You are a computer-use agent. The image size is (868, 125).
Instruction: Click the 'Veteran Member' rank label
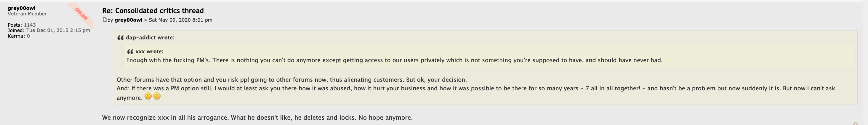tap(27, 14)
